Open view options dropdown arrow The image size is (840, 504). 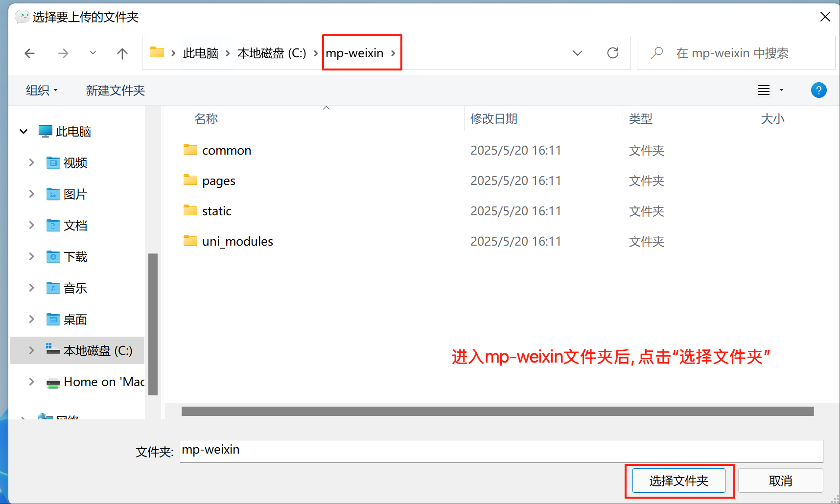(781, 90)
